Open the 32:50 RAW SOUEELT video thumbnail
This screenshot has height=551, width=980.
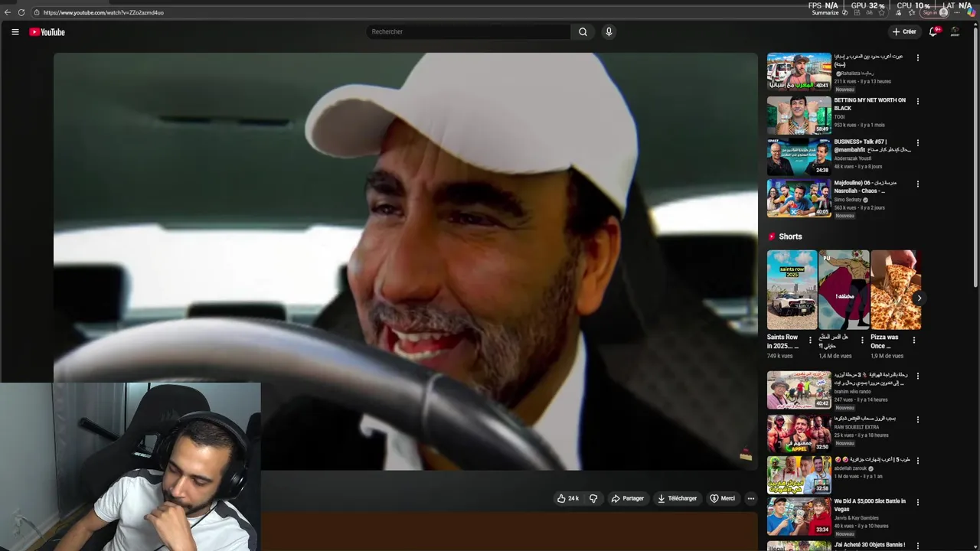(799, 433)
